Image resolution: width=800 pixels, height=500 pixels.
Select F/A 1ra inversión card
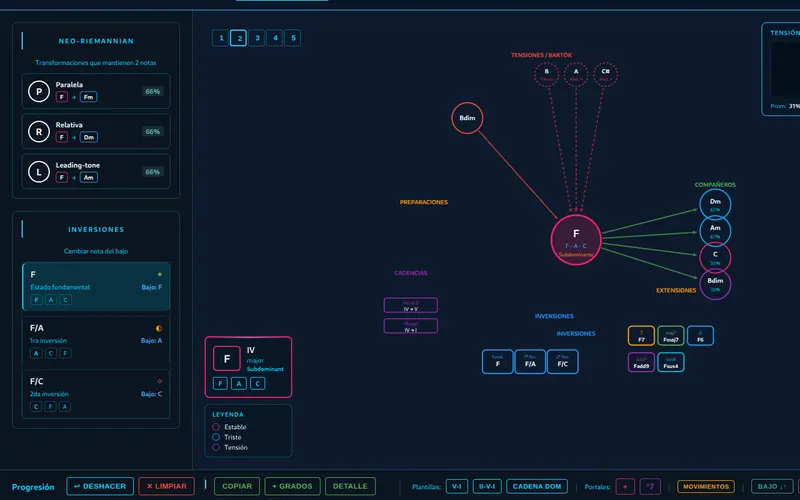[x=96, y=340]
